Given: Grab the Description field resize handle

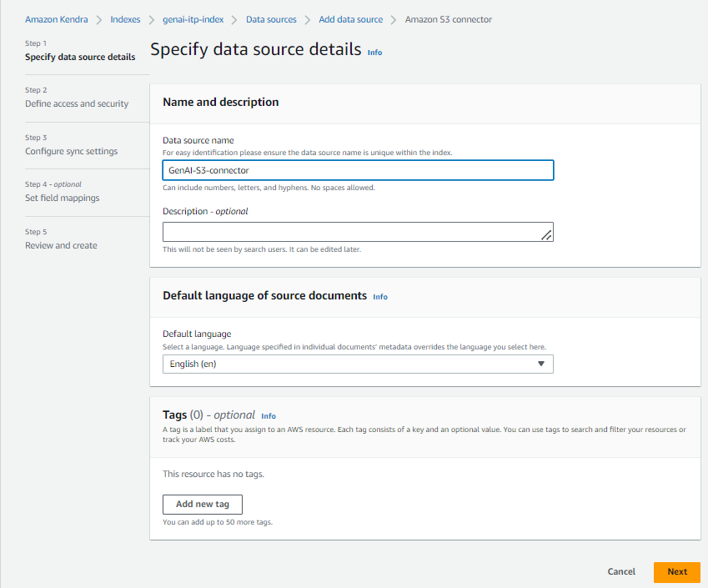Looking at the screenshot, I should click(546, 236).
